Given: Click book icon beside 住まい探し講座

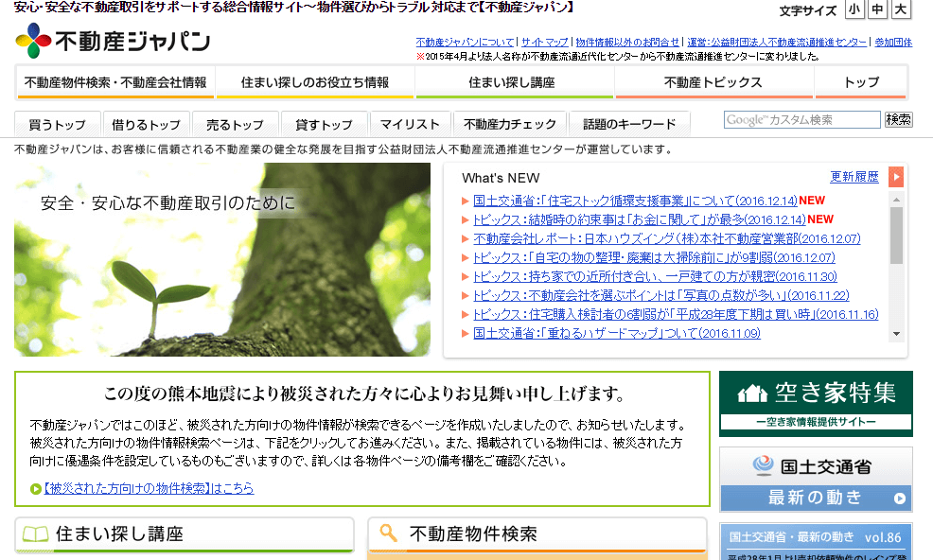Looking at the screenshot, I should click(36, 534).
